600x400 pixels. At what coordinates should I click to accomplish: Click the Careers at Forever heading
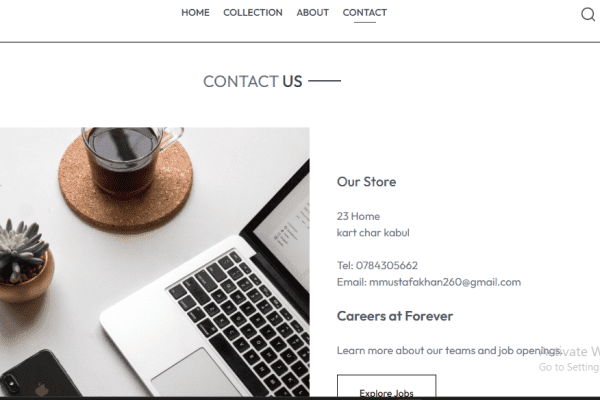pos(395,316)
